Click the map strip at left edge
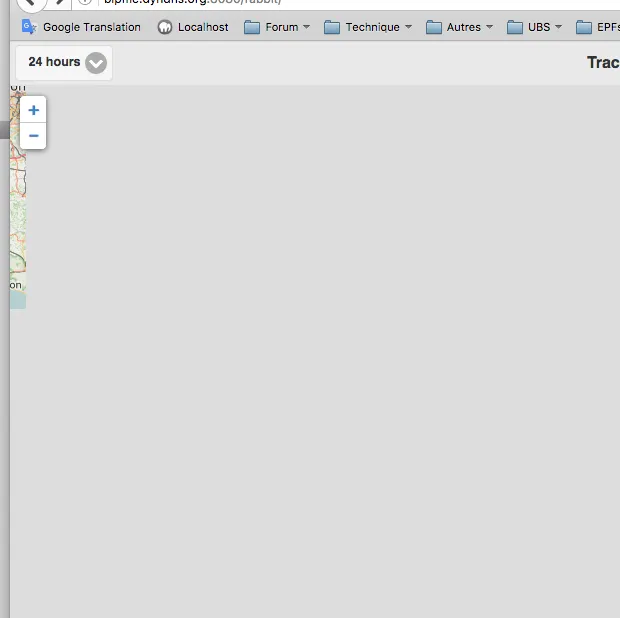Screen dimensions: 620x618 click(18, 197)
